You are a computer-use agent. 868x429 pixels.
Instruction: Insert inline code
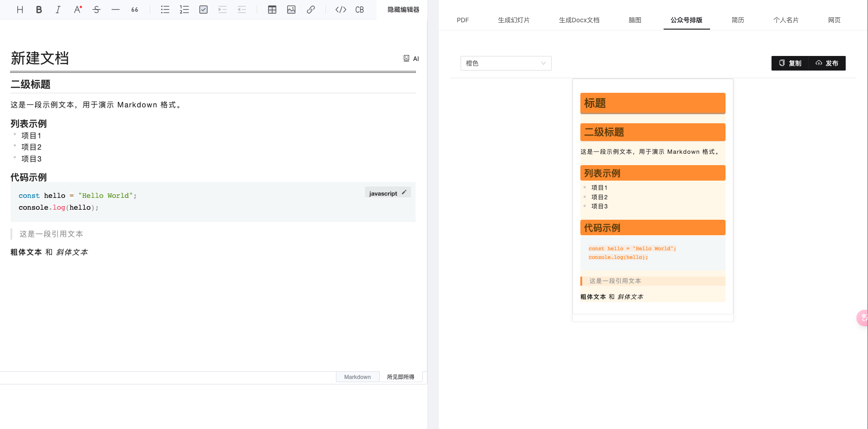click(x=341, y=10)
